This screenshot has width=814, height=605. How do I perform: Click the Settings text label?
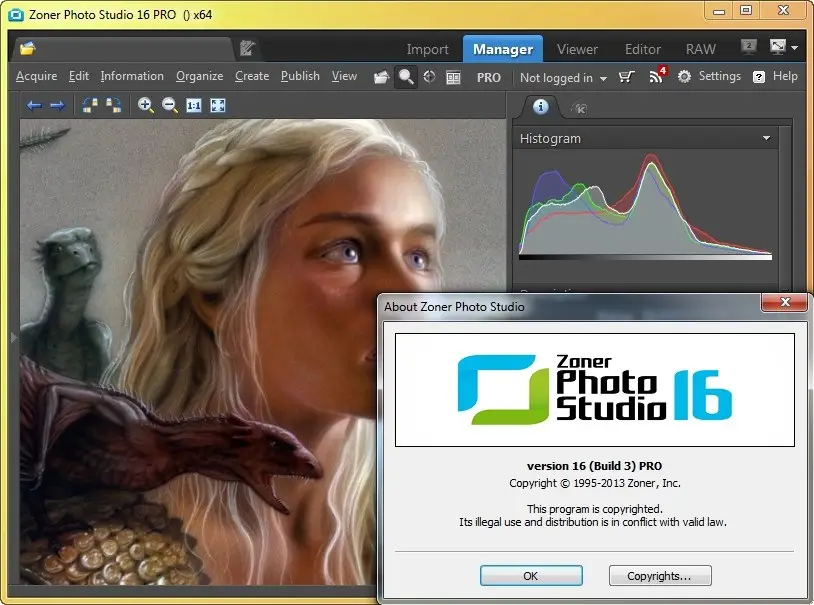tap(720, 76)
